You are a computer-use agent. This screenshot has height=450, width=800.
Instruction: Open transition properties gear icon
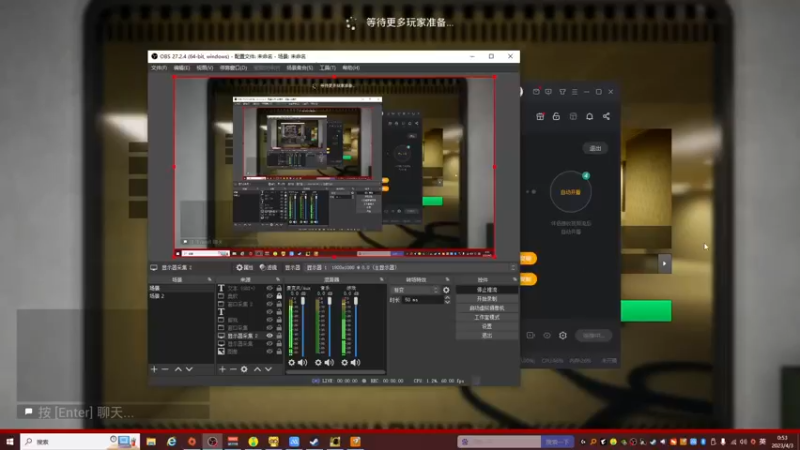(446, 290)
